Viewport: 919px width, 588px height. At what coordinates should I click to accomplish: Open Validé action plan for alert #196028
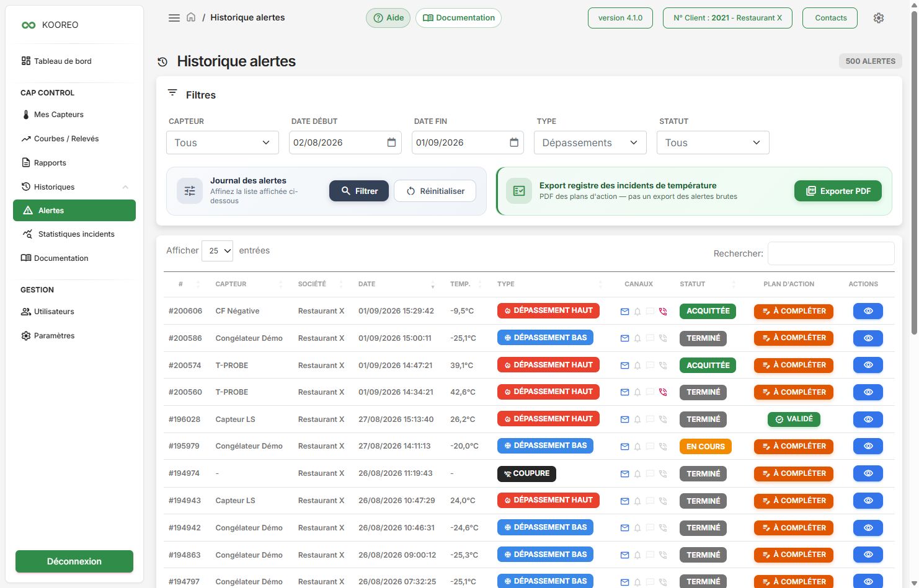[x=794, y=419]
